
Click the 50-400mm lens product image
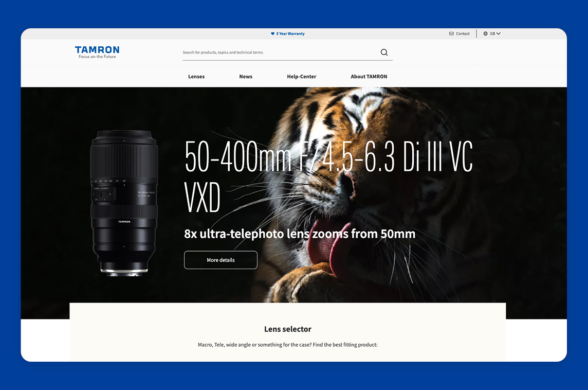coord(124,203)
